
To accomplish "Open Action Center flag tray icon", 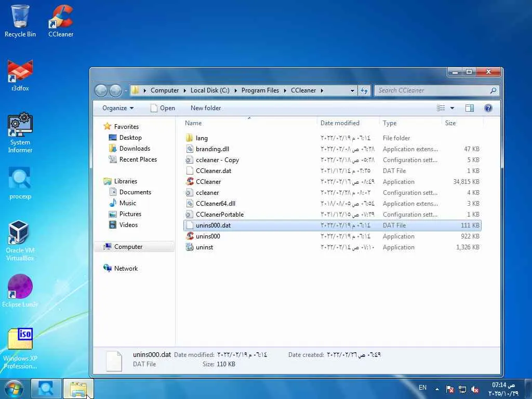I will [450, 389].
